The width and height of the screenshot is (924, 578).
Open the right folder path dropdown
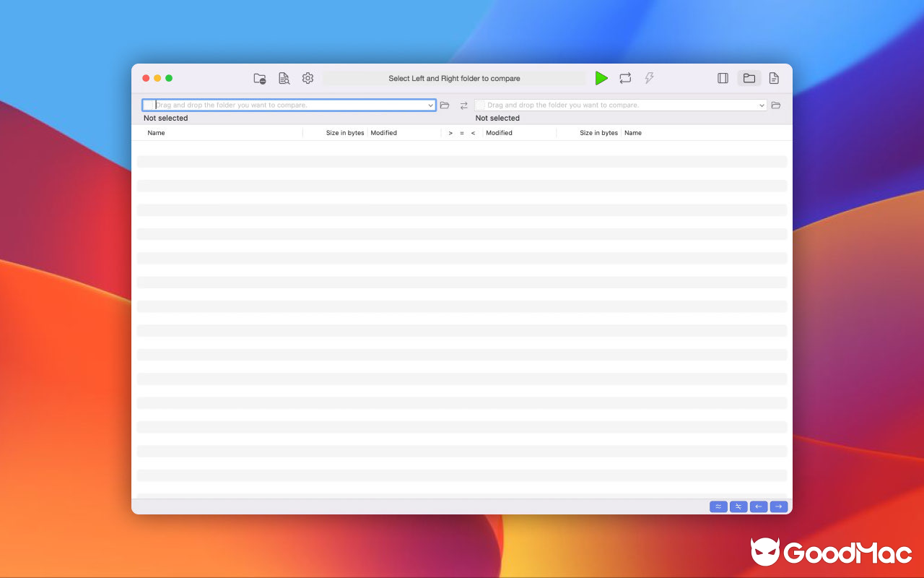click(x=762, y=105)
